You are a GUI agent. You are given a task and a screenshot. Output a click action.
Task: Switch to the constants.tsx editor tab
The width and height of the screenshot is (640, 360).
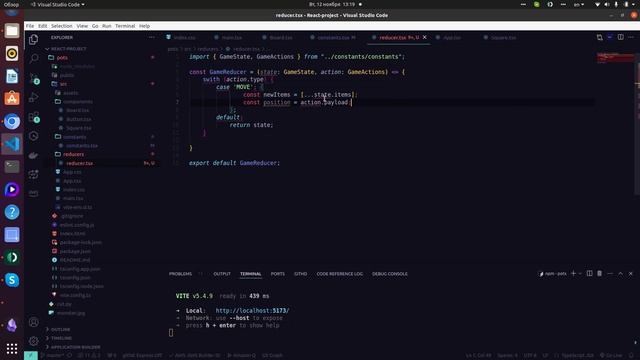click(333, 38)
